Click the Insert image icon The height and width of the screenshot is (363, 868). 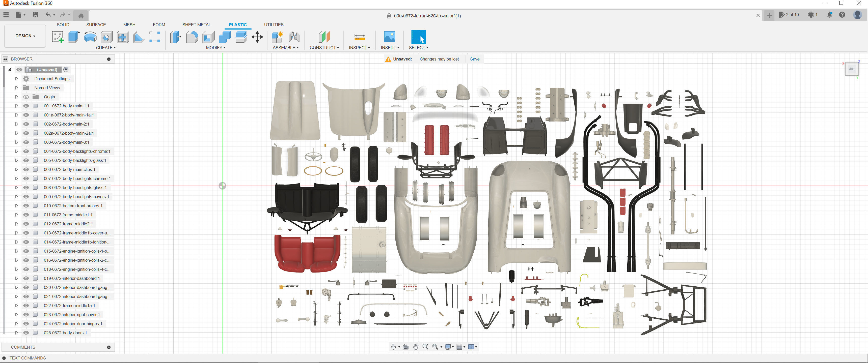pyautogui.click(x=390, y=37)
